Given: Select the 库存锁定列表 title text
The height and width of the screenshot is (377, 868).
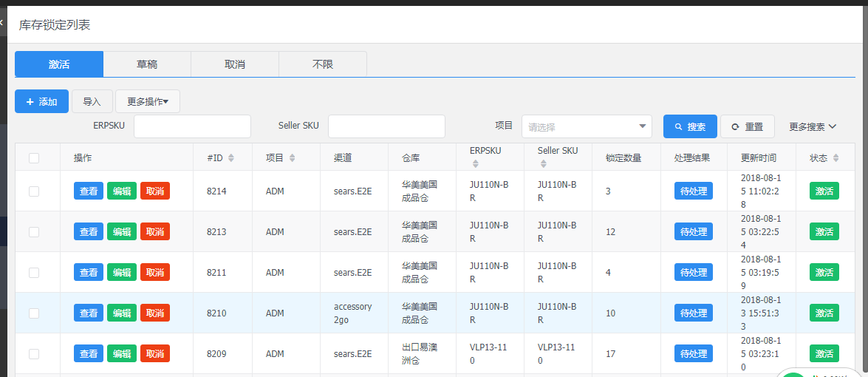Looking at the screenshot, I should tap(54, 25).
